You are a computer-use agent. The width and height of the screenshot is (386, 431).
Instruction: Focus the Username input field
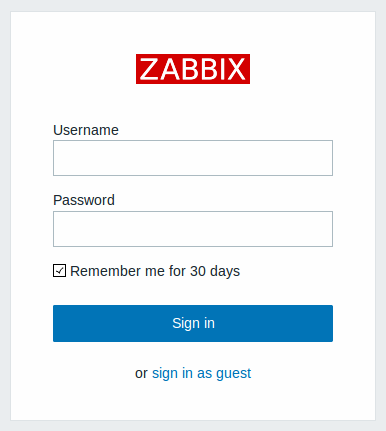193,158
